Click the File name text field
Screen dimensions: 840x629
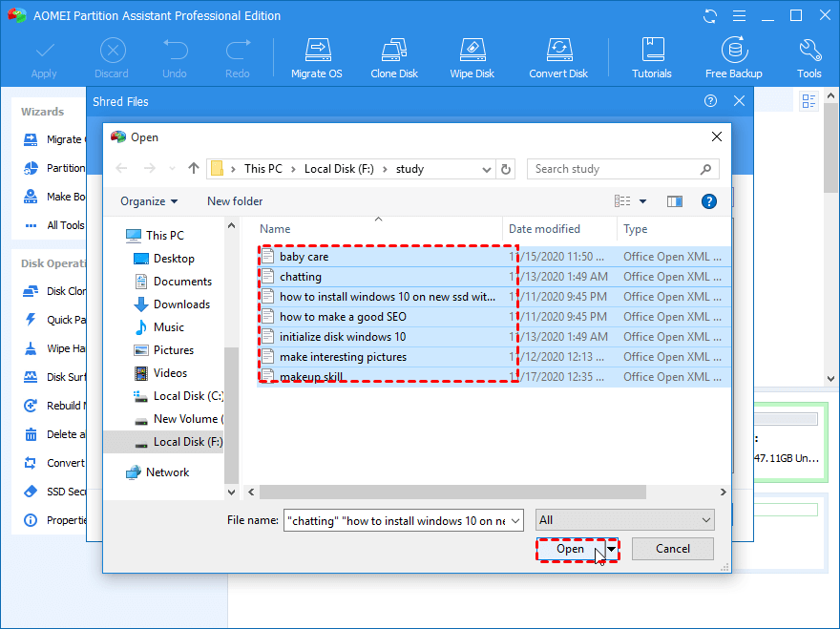(396, 521)
